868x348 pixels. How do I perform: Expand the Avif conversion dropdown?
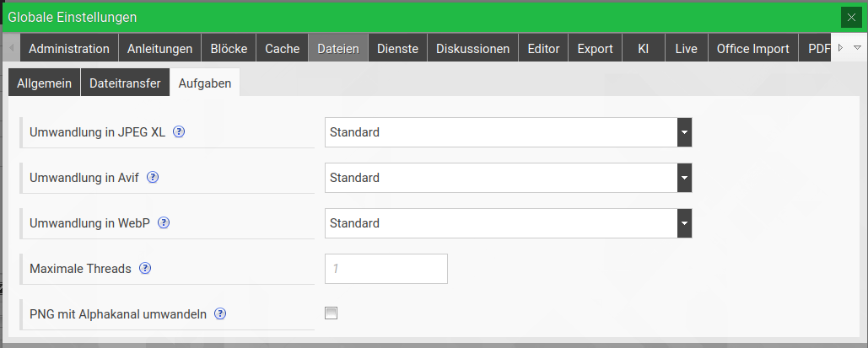[508, 178]
